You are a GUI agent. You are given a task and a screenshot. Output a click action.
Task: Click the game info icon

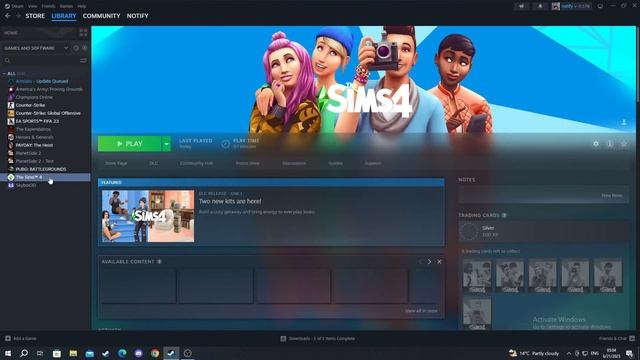(610, 144)
